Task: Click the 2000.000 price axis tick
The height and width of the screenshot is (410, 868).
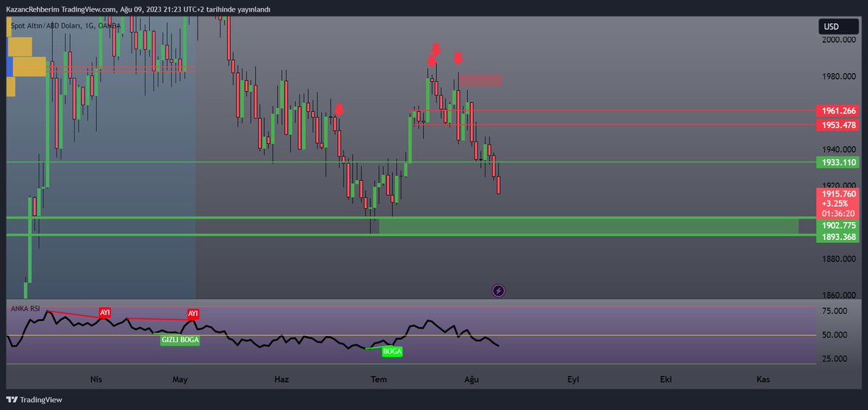Action: click(x=839, y=40)
